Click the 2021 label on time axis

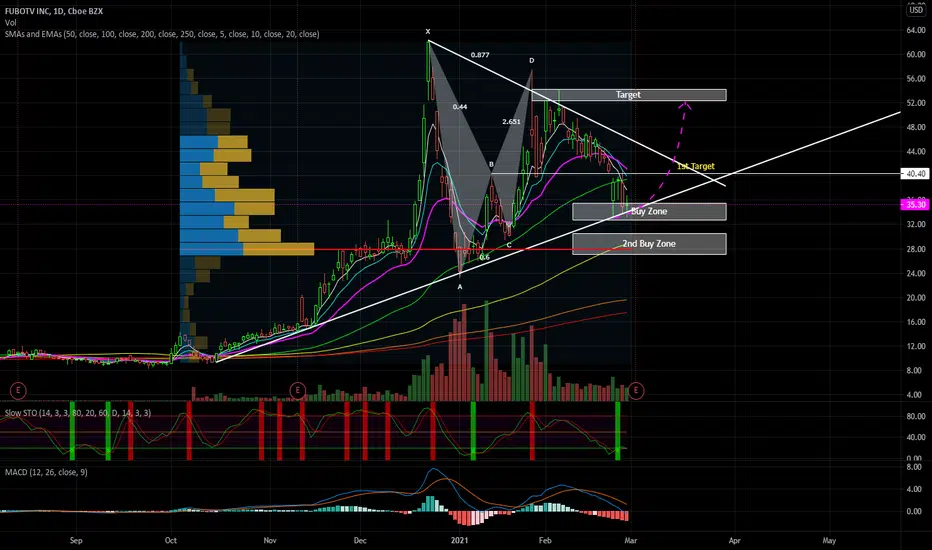pyautogui.click(x=459, y=540)
